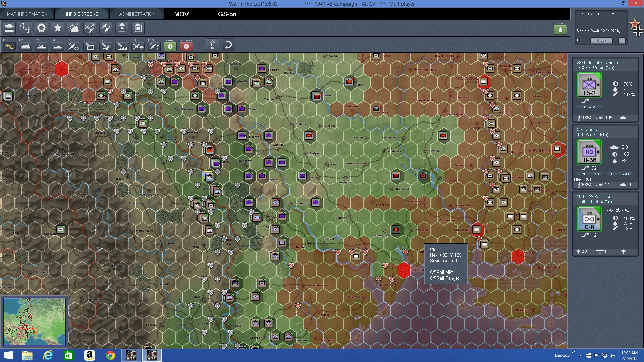Select the 18th LW Air Base counter
Image resolution: width=644 pixels, height=362 pixels.
tap(589, 219)
